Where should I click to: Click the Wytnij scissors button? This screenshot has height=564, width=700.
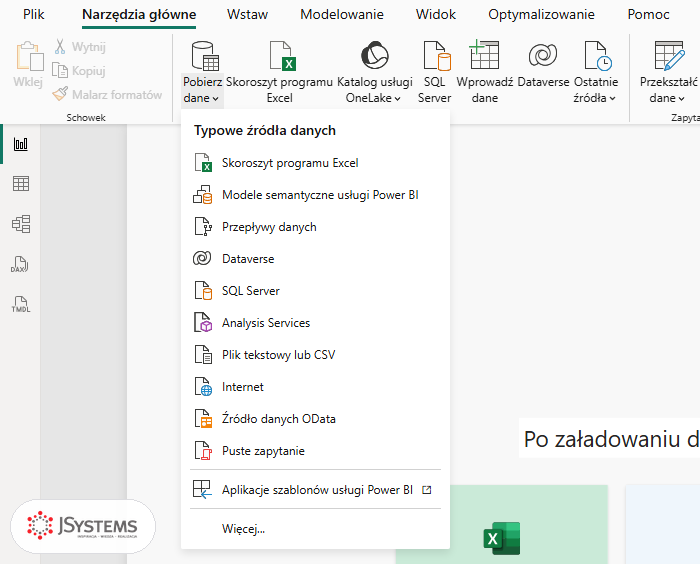point(79,46)
